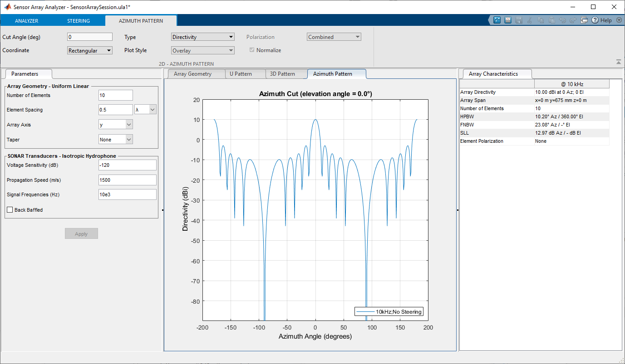The height and width of the screenshot is (364, 625).
Task: Click the Number of Elements input field
Action: [115, 95]
